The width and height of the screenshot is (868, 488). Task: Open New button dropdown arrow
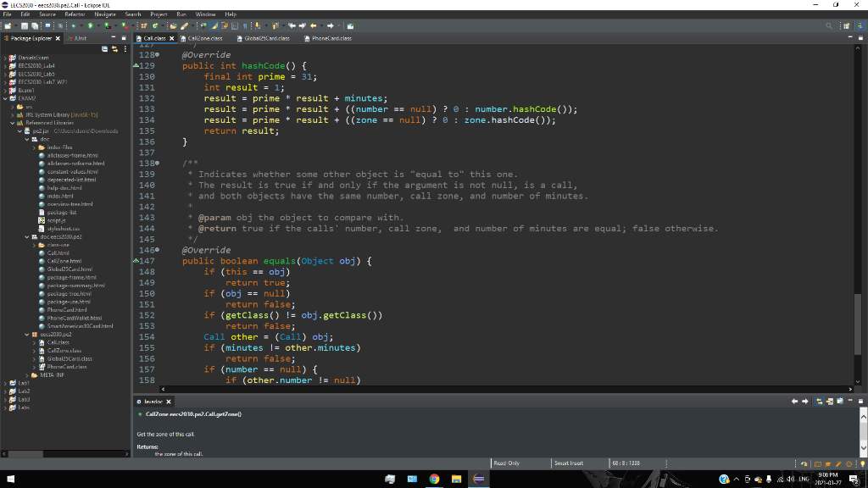point(16,25)
